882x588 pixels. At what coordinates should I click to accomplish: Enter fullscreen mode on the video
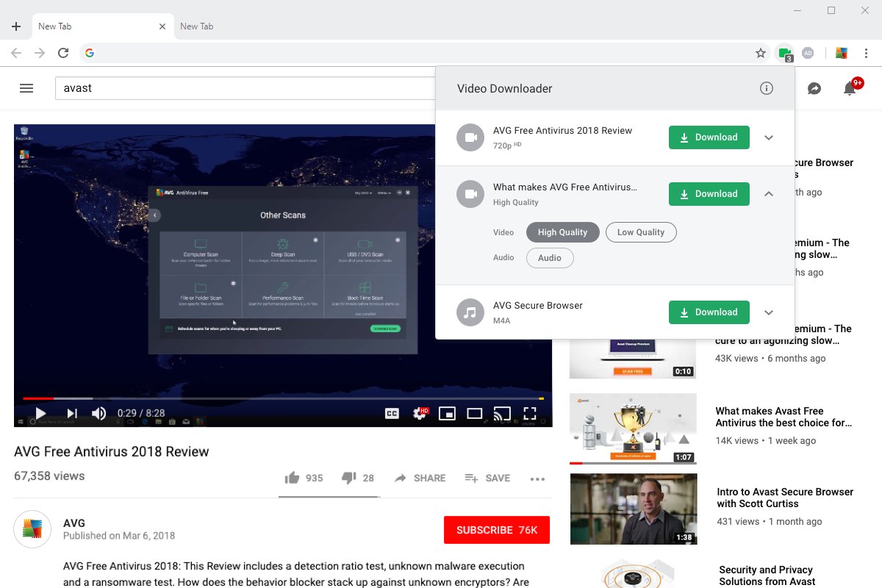[530, 413]
